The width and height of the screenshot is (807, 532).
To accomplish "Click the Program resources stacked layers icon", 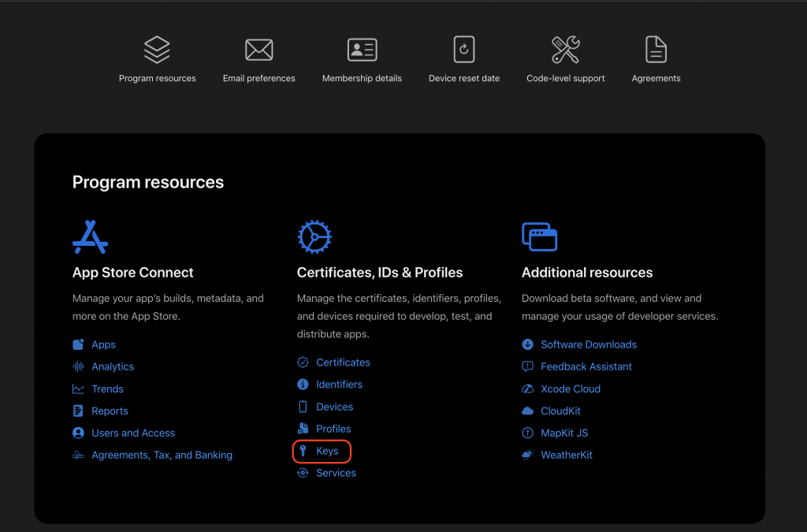I will click(157, 50).
